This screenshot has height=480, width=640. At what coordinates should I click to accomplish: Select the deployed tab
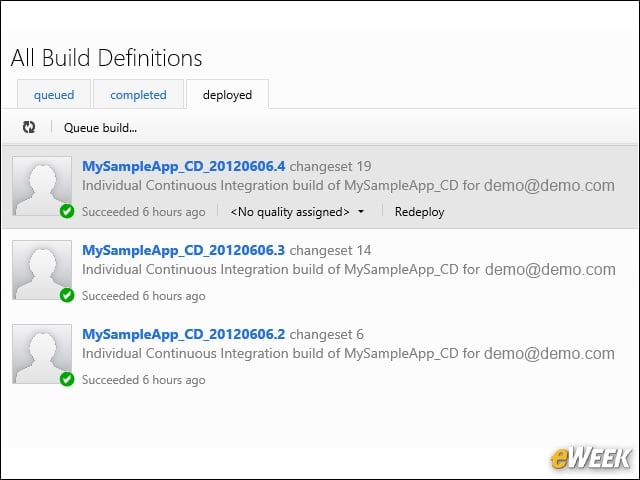tap(227, 94)
